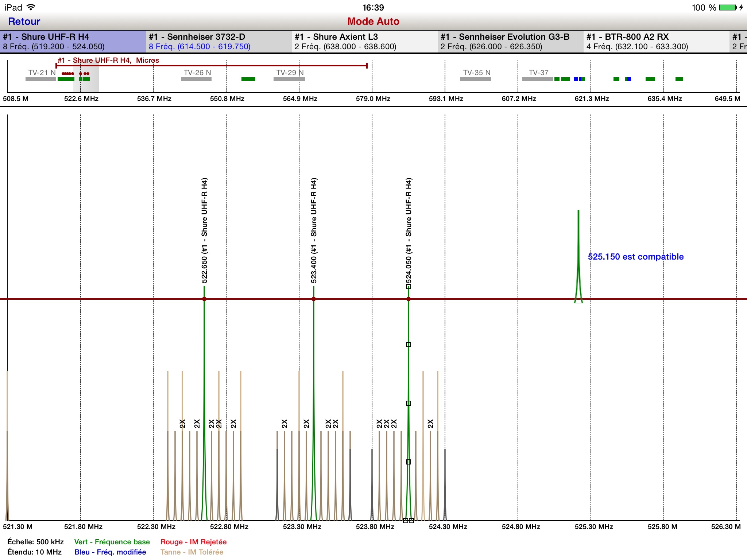
Task: Click the battery icon in status bar
Action: 728,7
